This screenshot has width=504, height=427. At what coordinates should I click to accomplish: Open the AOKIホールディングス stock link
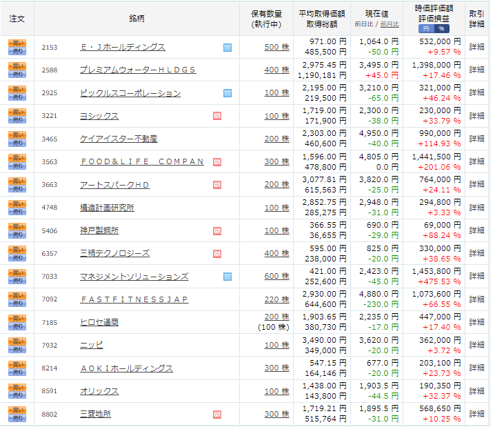coord(126,368)
